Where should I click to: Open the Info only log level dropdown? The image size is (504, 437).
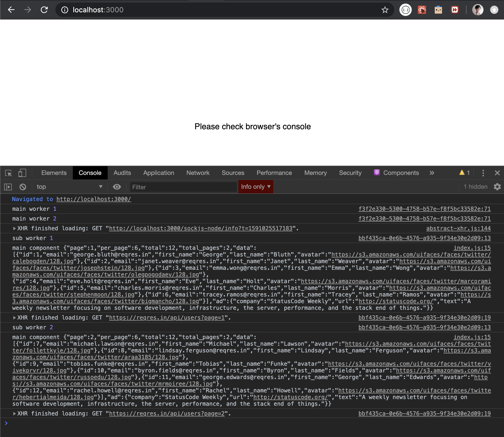click(x=256, y=187)
